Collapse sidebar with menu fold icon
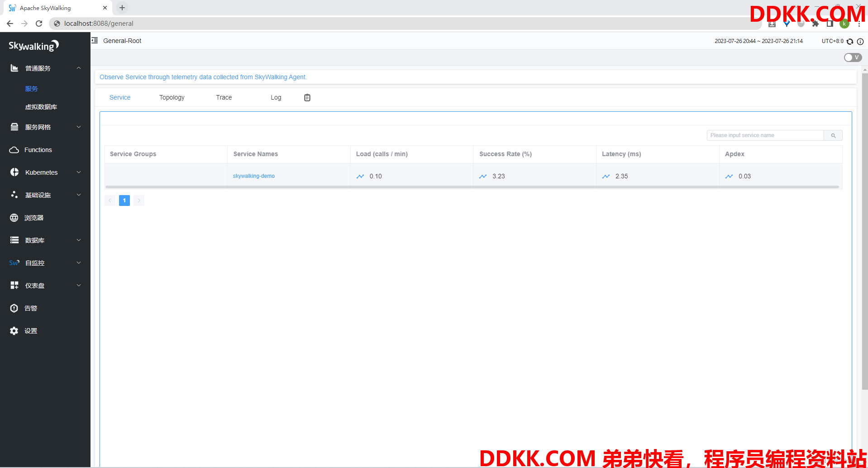Image resolution: width=868 pixels, height=468 pixels. [x=95, y=40]
